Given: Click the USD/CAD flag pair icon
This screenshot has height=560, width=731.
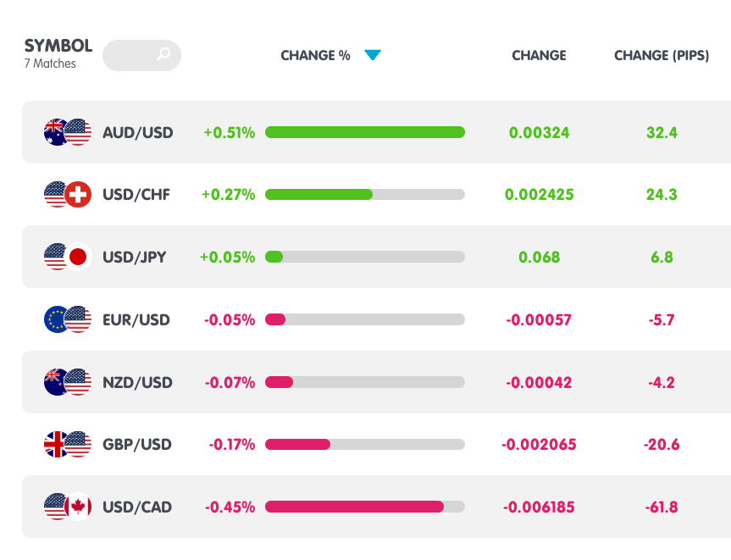Looking at the screenshot, I should pos(67,507).
